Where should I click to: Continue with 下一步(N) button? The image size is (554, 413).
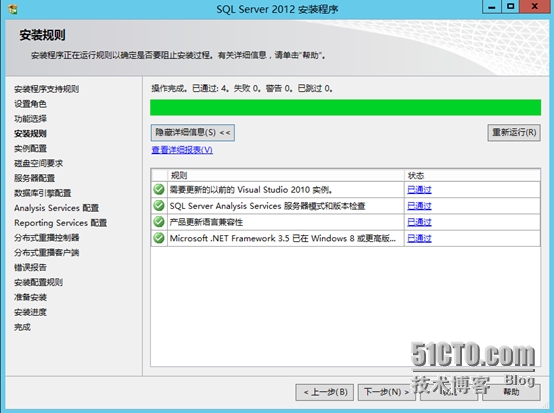pos(387,392)
